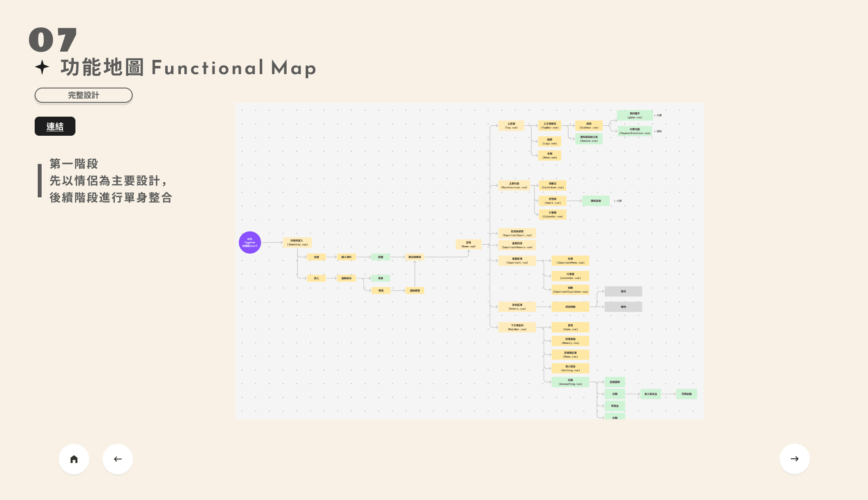Select the Smart.vue node
The width and height of the screenshot is (868, 500).
click(x=552, y=201)
